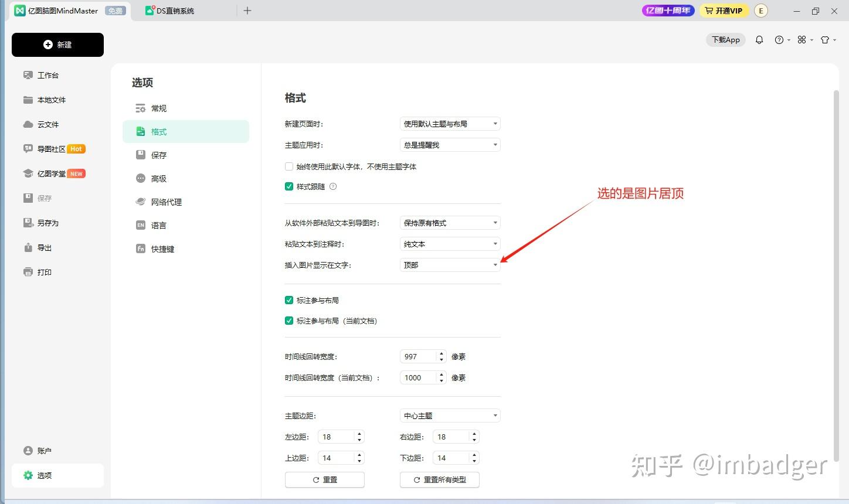This screenshot has height=504, width=849.
Task: Enable 始终使用此默认字体 checkbox
Action: pos(289,166)
